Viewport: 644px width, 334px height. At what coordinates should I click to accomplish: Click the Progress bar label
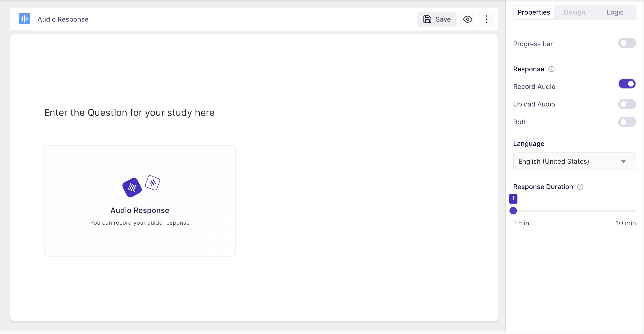[x=533, y=44]
